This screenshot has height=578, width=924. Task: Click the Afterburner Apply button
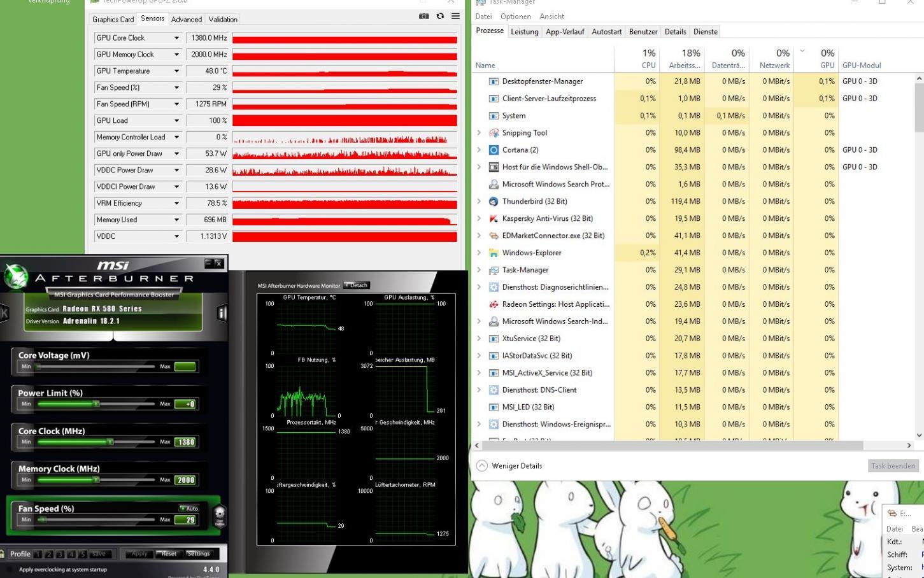(139, 554)
